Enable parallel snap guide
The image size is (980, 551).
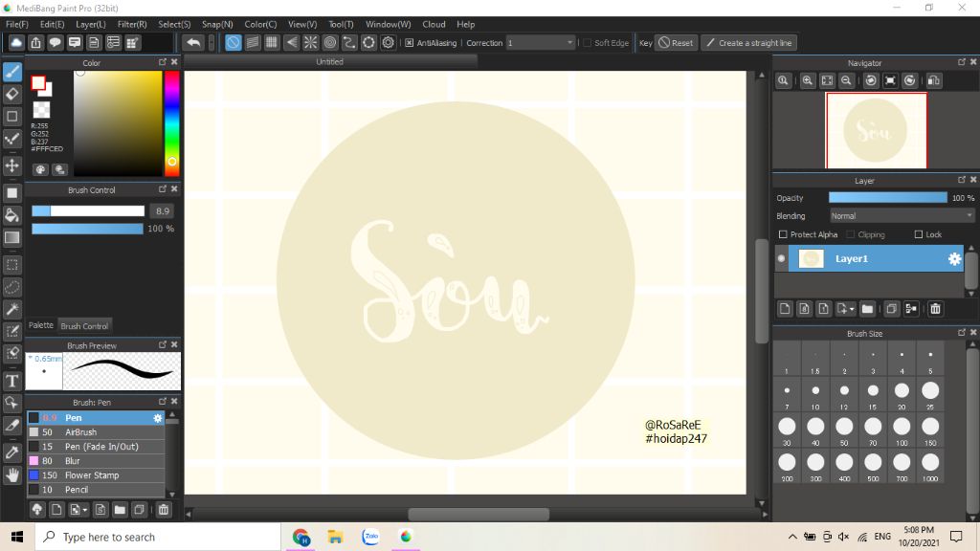pos(253,42)
